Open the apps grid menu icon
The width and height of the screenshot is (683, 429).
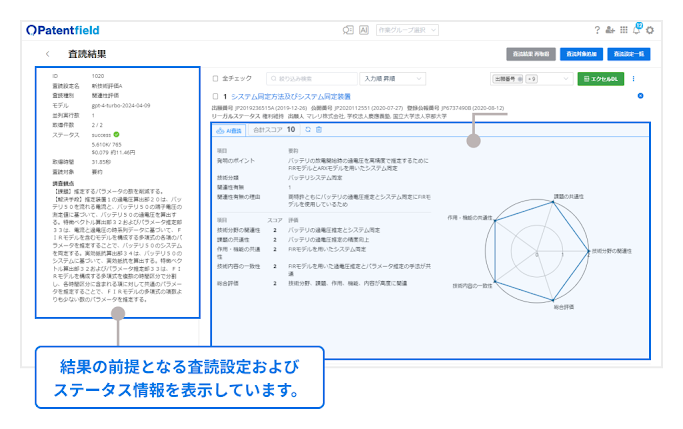[625, 30]
